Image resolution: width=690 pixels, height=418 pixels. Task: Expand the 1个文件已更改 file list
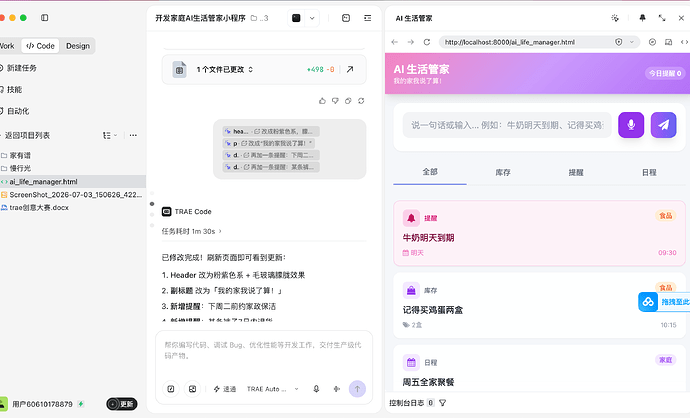point(224,70)
